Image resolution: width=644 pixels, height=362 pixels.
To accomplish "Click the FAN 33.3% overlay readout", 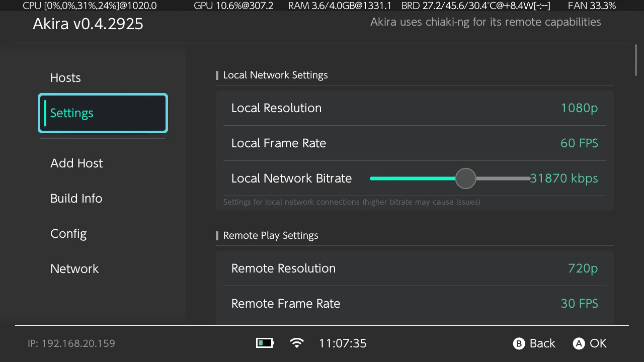I will tap(592, 6).
